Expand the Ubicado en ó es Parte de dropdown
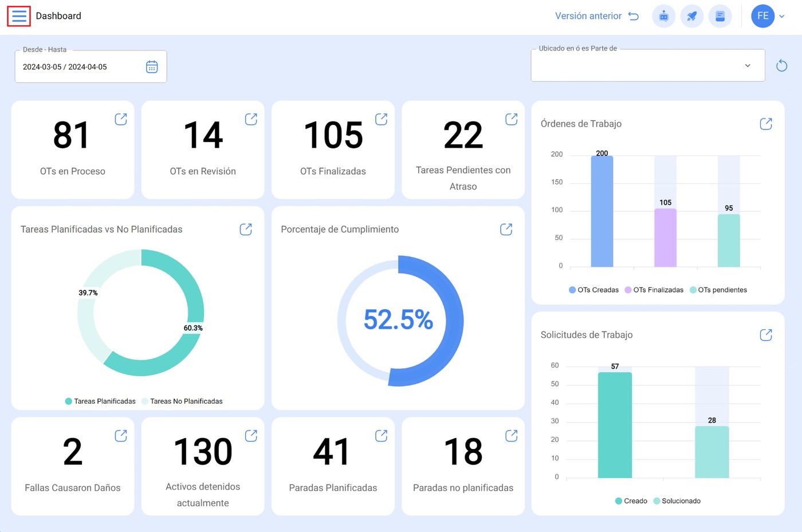802x532 pixels. coord(747,65)
